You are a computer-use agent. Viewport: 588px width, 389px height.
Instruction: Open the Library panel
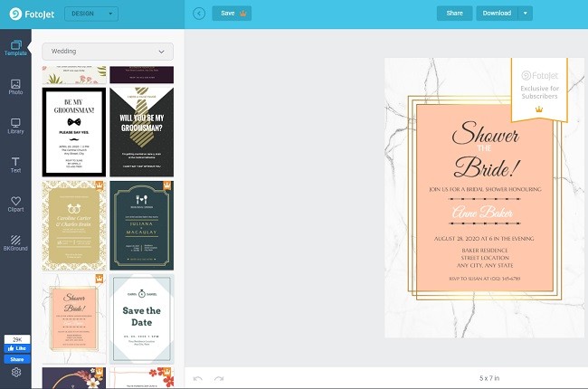coord(15,126)
